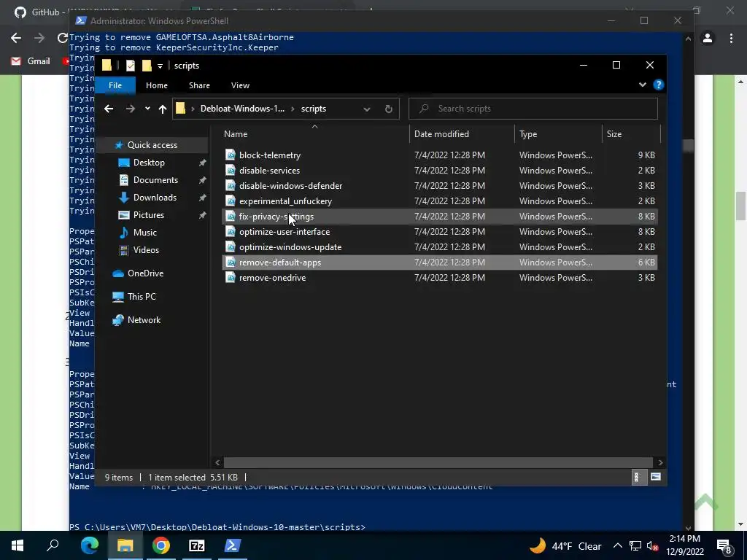Screen dimensions: 747x560
Task: Open the address bar history dropdown
Action: [x=367, y=109]
